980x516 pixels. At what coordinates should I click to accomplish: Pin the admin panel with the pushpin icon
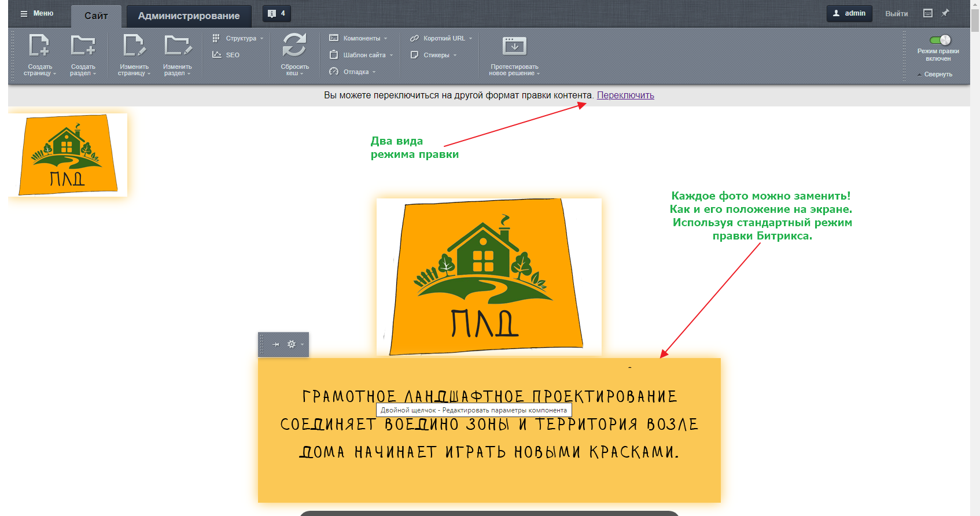(x=945, y=13)
